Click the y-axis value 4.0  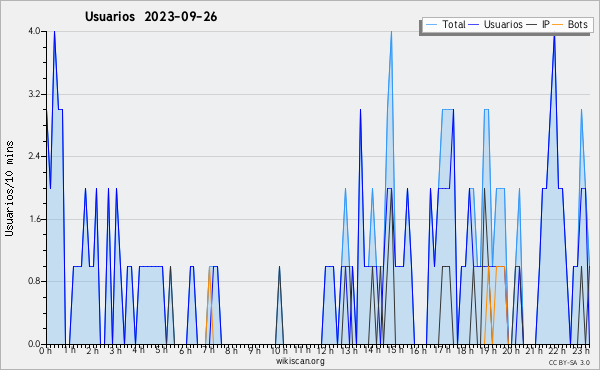pos(34,31)
